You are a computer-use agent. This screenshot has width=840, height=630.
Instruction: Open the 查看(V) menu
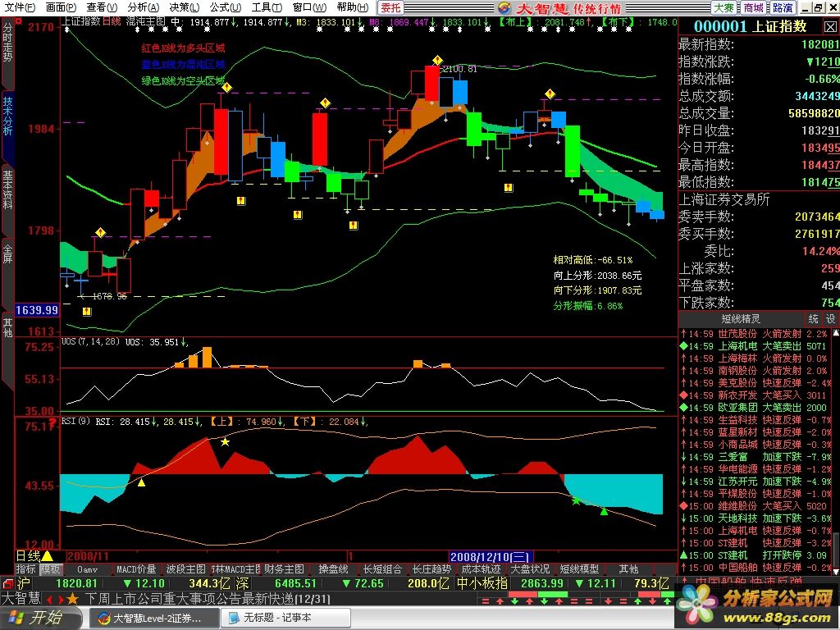click(102, 7)
